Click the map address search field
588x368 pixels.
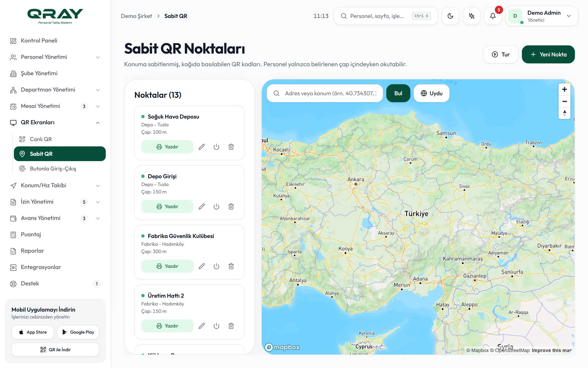pyautogui.click(x=325, y=93)
